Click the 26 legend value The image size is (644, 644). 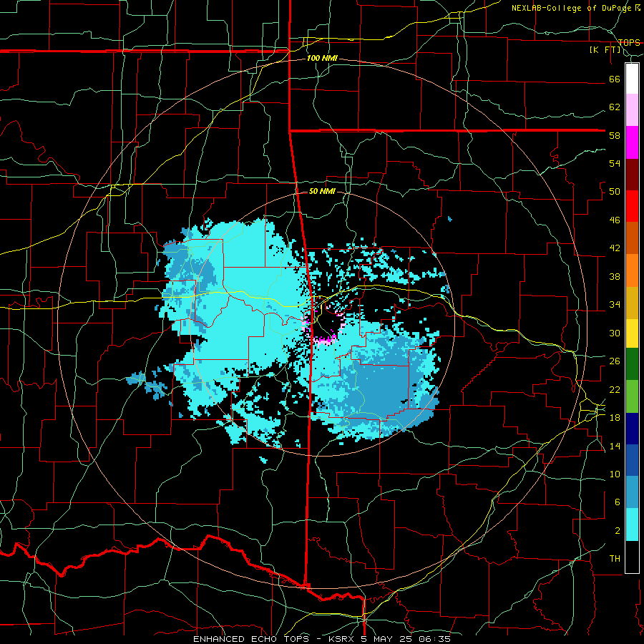615,361
